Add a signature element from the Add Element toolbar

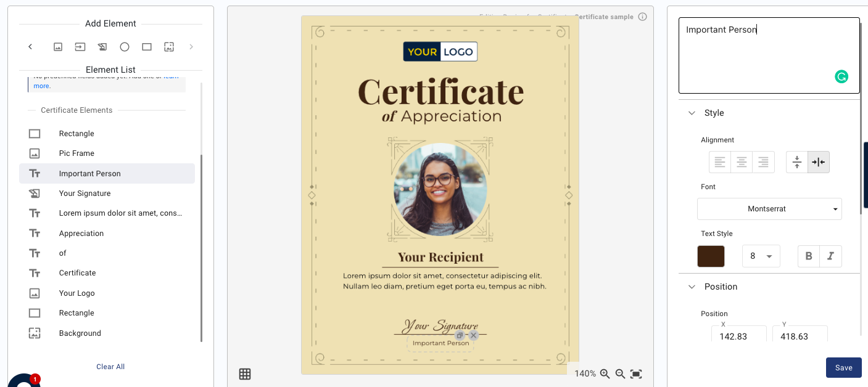tap(102, 47)
